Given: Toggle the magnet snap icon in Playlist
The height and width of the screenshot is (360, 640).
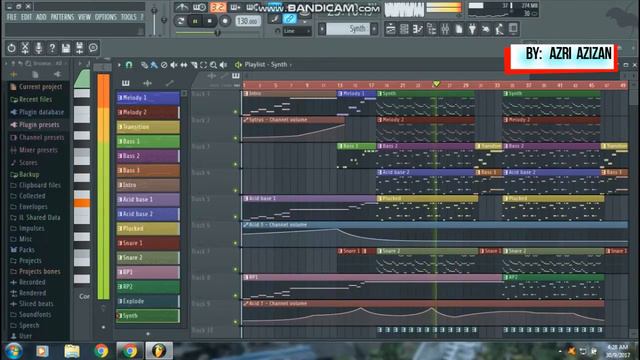Looking at the screenshot, I should tap(129, 64).
